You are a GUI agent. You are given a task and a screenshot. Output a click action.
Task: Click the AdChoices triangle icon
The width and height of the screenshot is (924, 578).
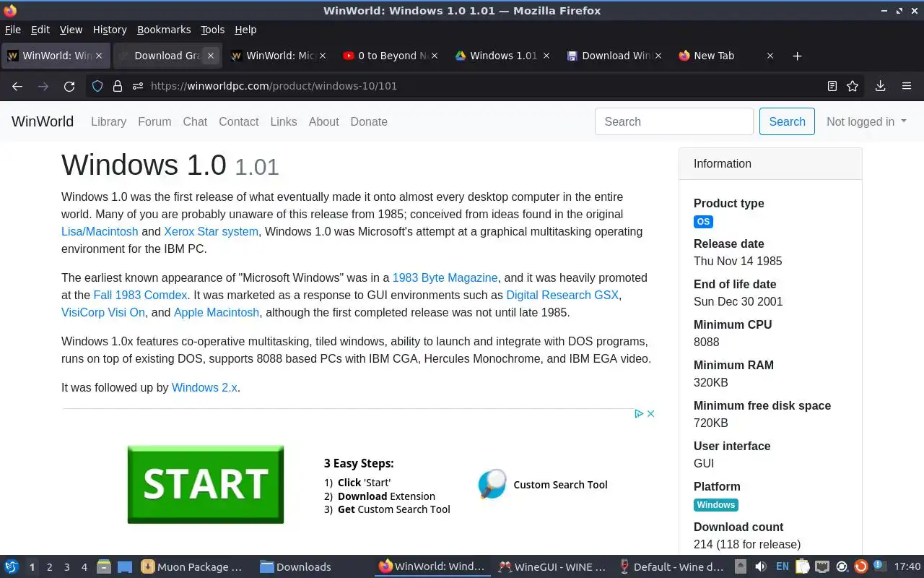click(x=639, y=414)
